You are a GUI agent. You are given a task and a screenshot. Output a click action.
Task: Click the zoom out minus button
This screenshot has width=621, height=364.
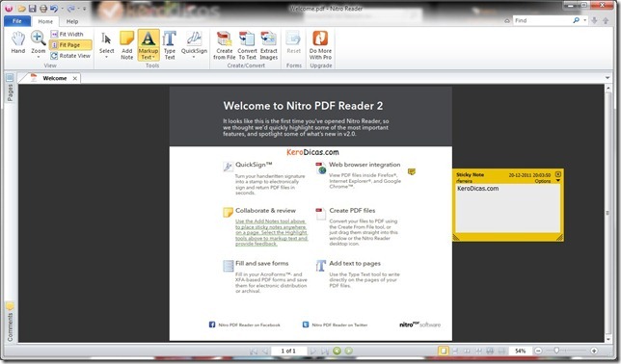538,351
